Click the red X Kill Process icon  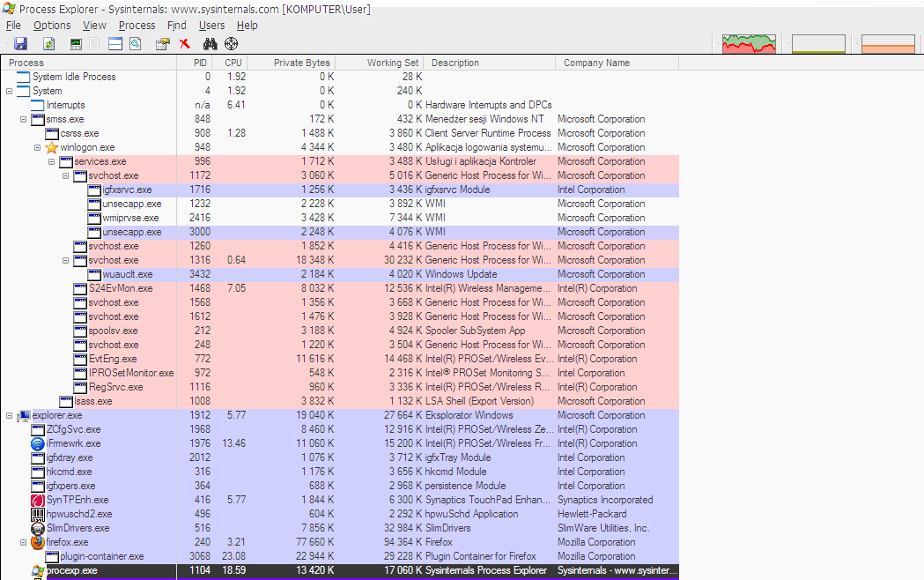pos(185,43)
